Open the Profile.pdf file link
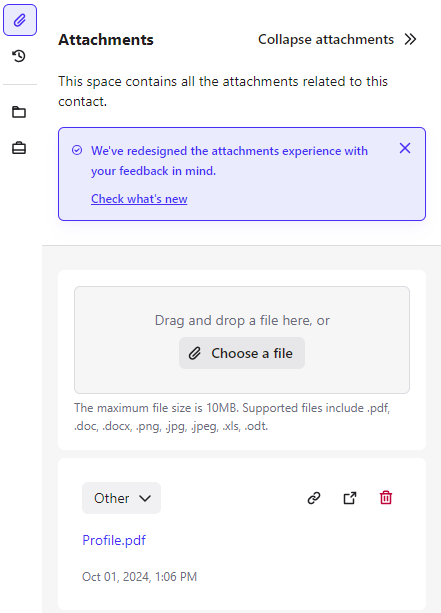This screenshot has height=613, width=441. 114,540
